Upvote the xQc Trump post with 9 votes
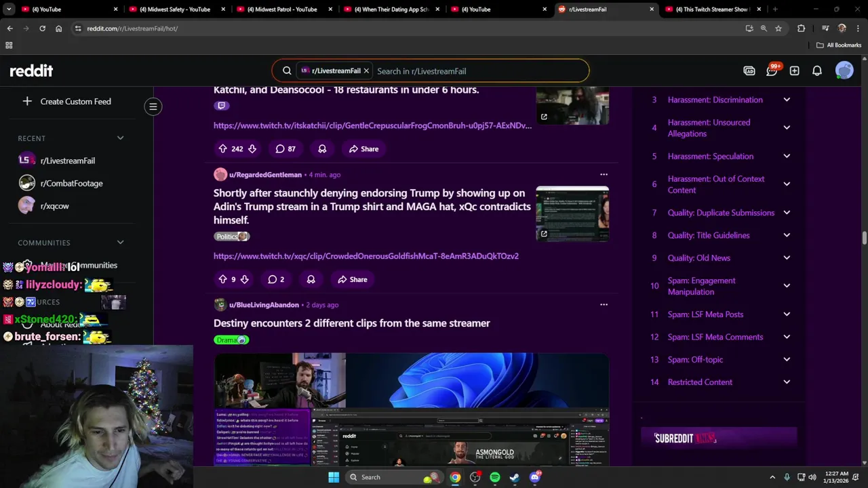Screen dimensions: 868x488 coord(222,279)
